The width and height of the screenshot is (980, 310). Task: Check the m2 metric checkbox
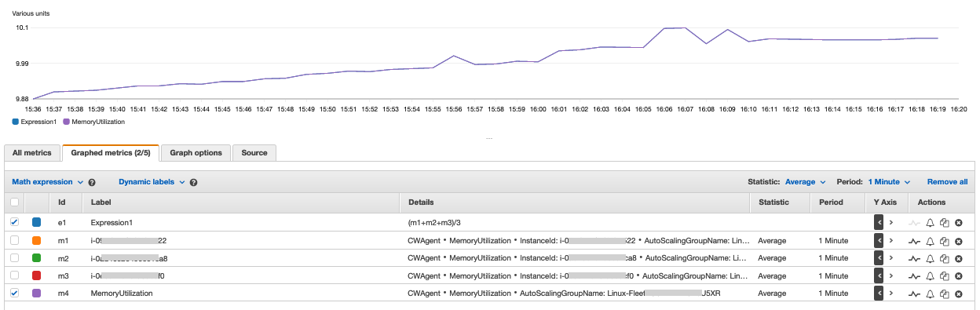tap(15, 258)
